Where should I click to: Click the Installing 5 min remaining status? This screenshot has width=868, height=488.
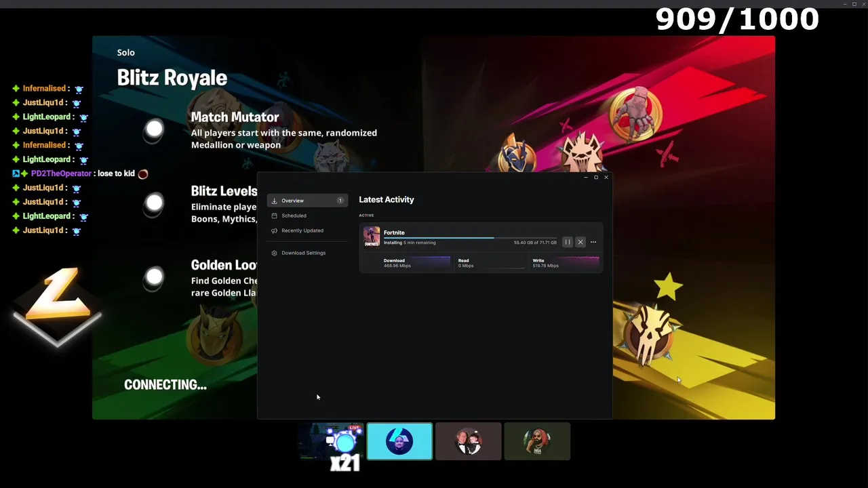410,243
